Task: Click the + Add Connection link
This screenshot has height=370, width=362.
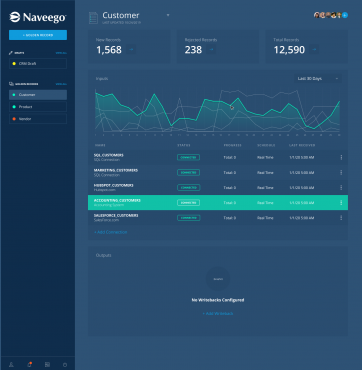Action: (111, 232)
